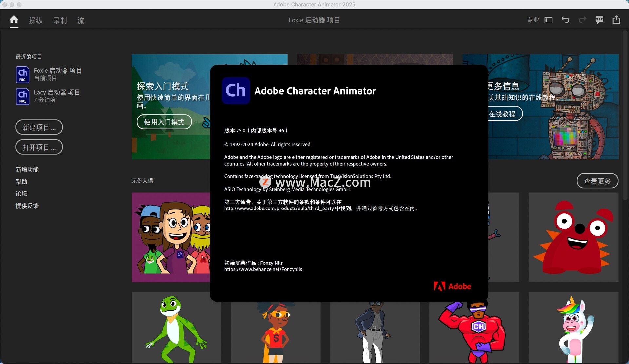The width and height of the screenshot is (629, 364).
Task: Open the red CH superhero puppet thumbnail
Action: click(x=474, y=332)
